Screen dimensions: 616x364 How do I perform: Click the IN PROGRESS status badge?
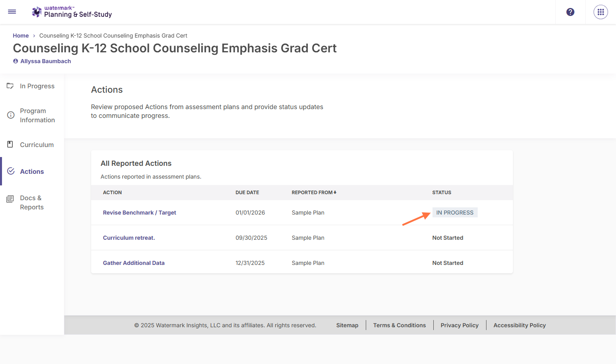click(x=455, y=213)
